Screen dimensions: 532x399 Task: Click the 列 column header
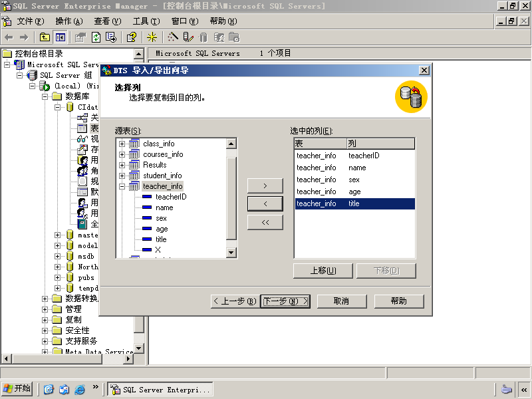pos(380,144)
